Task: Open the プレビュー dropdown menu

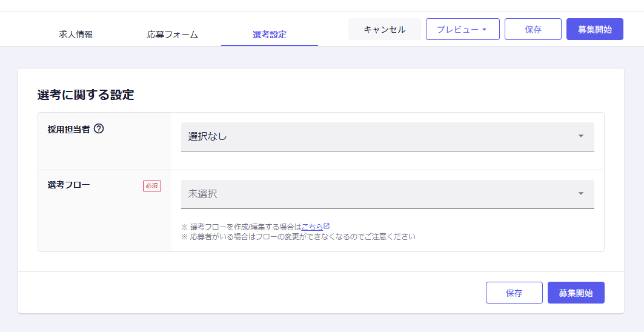Action: 462,29
